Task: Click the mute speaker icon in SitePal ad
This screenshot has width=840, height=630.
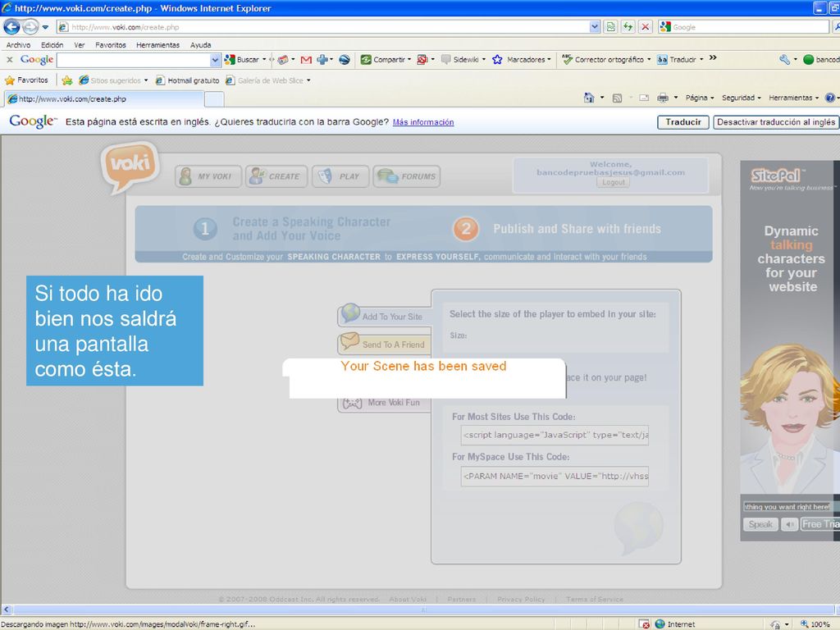Action: tap(789, 524)
